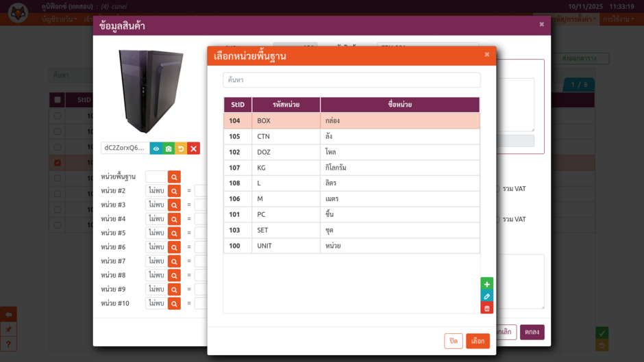Sort table by รหัสหน่วย column header
The image size is (644, 362).
coord(286,105)
